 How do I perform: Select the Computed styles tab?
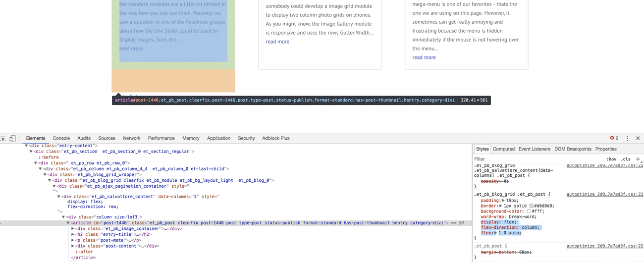click(x=503, y=149)
